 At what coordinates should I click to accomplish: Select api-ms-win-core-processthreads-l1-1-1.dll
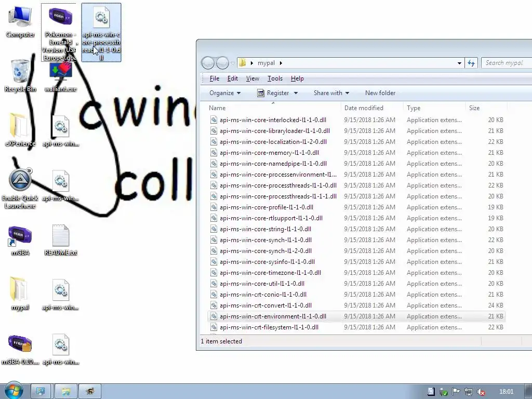pos(356,196)
